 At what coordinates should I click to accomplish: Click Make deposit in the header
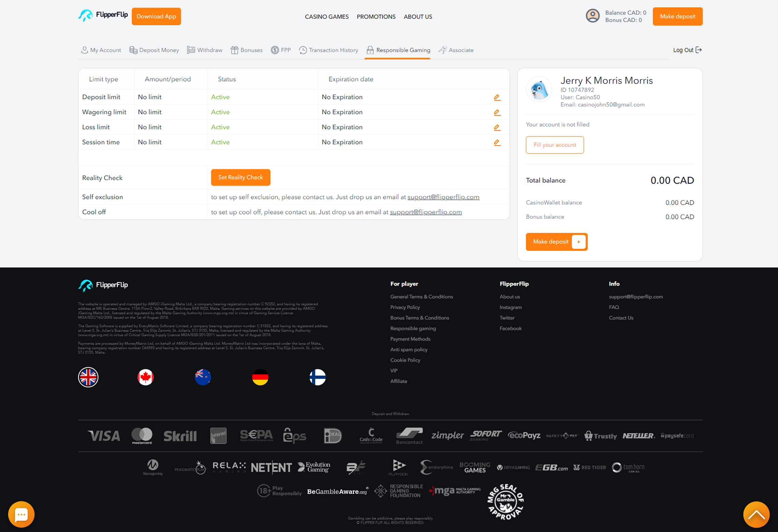[677, 16]
